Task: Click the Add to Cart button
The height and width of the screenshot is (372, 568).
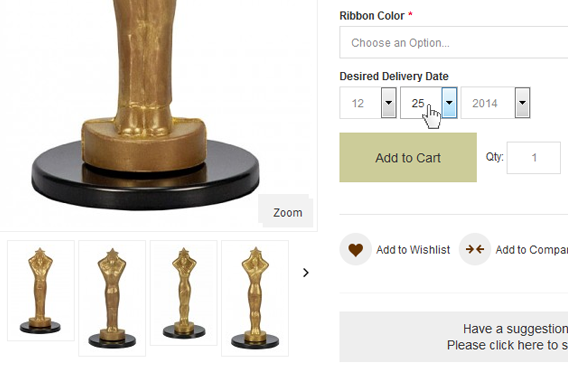Action: point(408,158)
